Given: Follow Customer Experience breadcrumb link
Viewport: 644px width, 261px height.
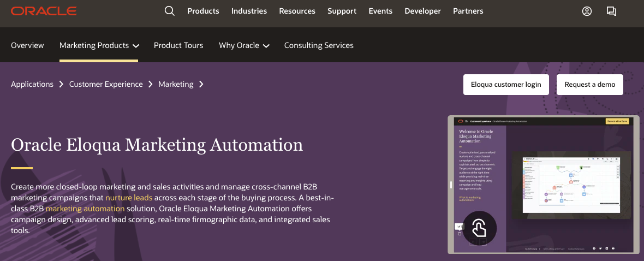Looking at the screenshot, I should 106,84.
